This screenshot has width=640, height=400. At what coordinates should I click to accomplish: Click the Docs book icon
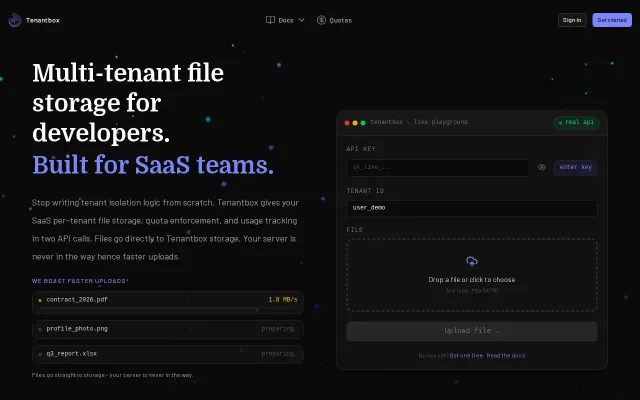[270, 20]
